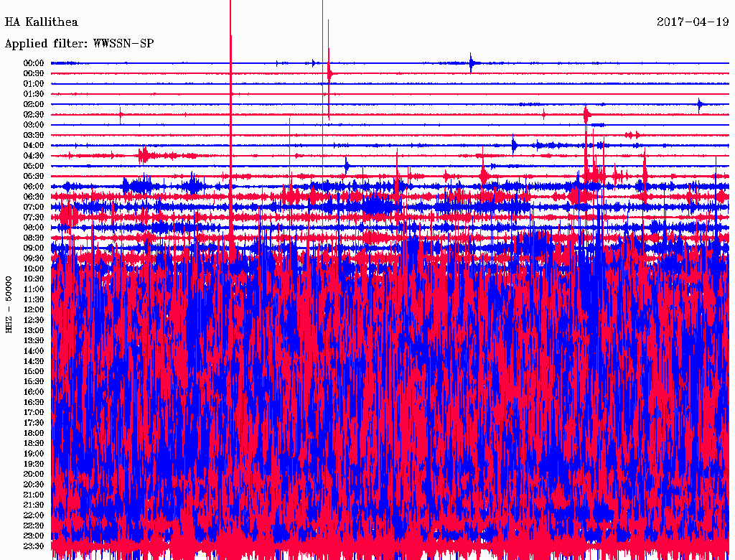
Task: Select the 20:30 time label
Action: [x=34, y=485]
